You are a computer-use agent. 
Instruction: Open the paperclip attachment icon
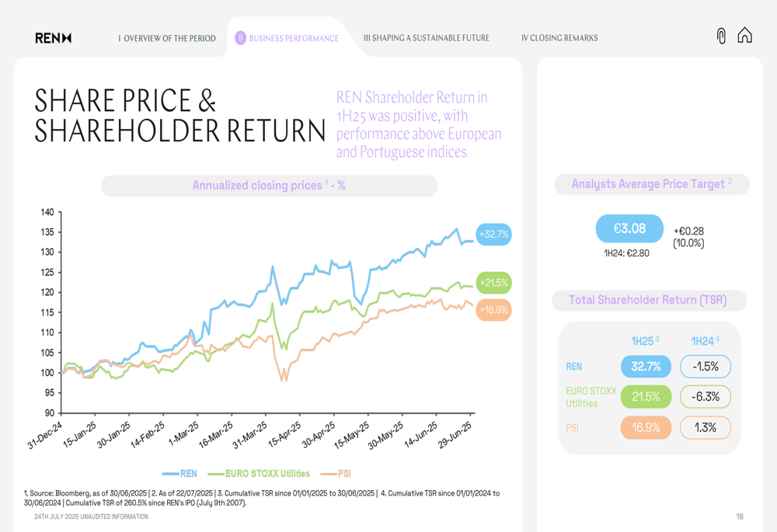pyautogui.click(x=722, y=37)
